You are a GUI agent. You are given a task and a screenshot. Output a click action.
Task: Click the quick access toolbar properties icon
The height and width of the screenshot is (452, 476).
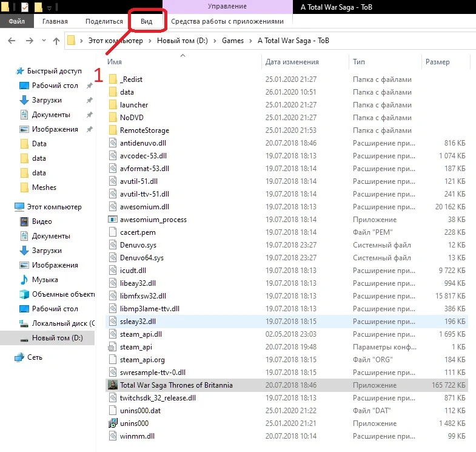tap(25, 7)
